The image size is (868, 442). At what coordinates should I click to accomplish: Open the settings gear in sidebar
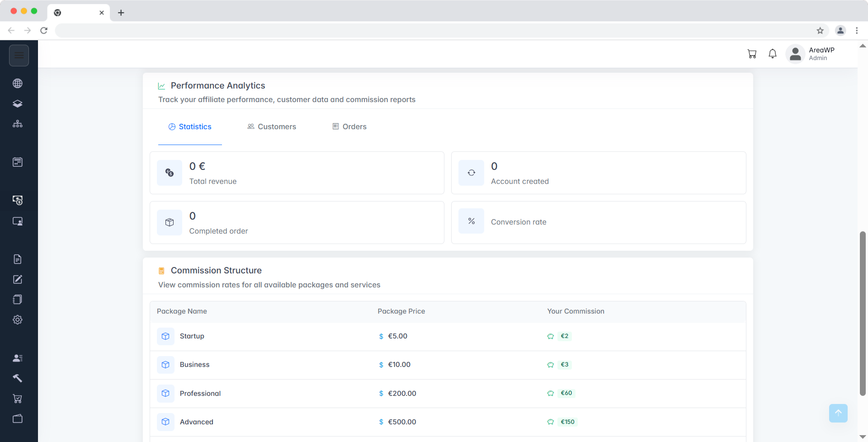[18, 320]
